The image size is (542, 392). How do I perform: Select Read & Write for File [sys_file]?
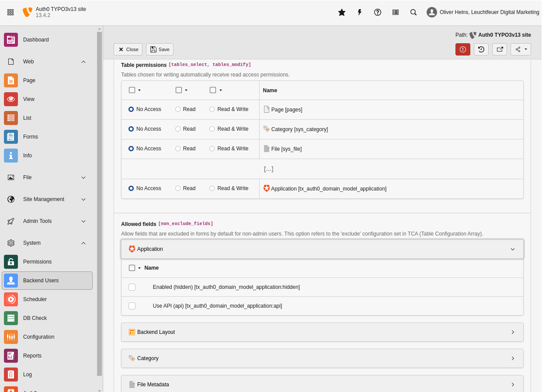click(x=212, y=149)
